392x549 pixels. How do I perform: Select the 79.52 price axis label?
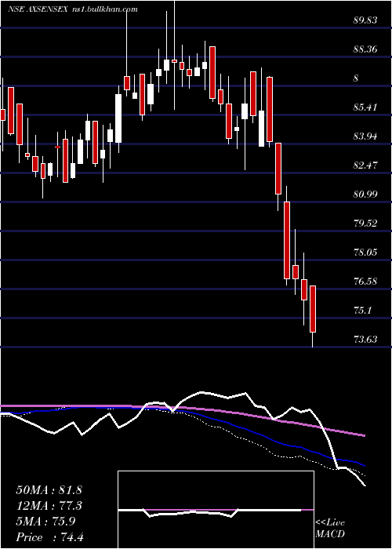(365, 224)
